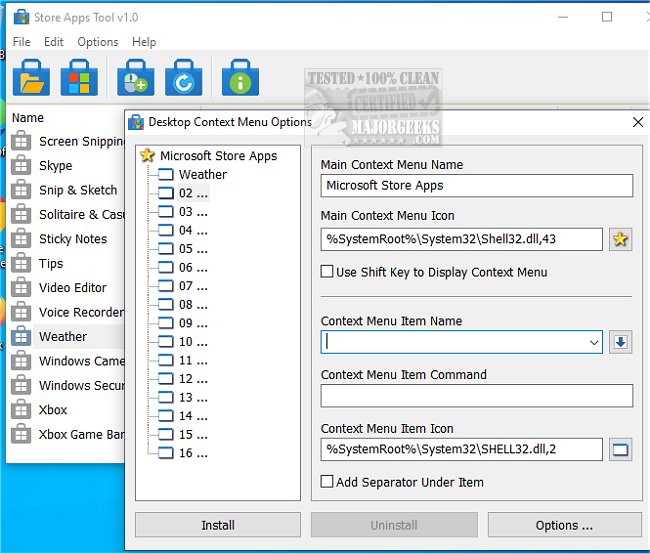Screen dimensions: 650x554
Task: Select tree item 03 ...
Action: 193,212
